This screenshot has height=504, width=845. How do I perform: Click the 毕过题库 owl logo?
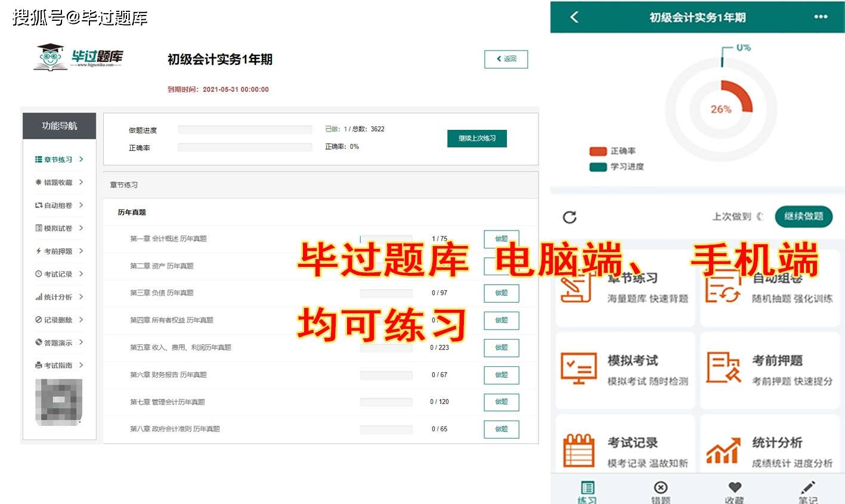(x=78, y=57)
